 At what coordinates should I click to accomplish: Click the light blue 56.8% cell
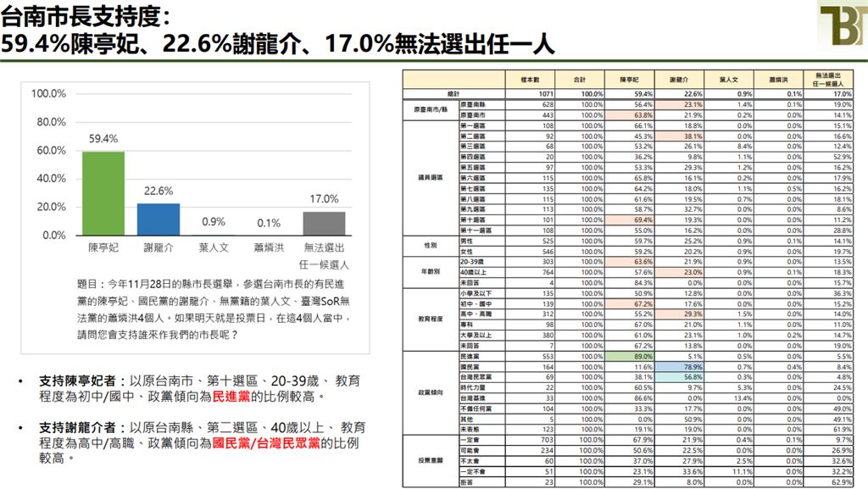[x=679, y=377]
